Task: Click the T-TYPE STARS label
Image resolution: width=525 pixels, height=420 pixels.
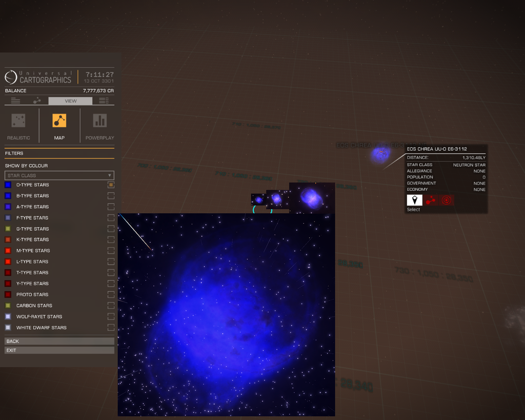Action: (32, 273)
